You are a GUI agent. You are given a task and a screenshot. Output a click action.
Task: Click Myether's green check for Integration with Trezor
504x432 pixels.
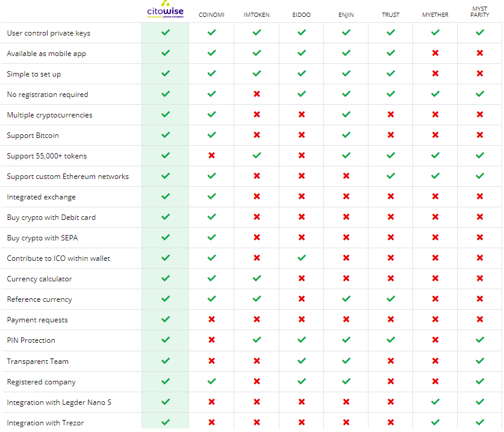435,422
